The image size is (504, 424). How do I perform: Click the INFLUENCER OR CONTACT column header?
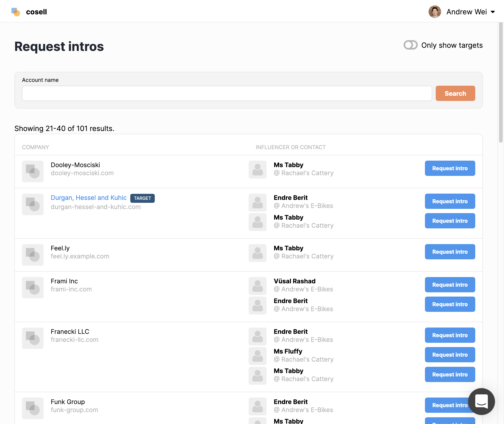[290, 147]
